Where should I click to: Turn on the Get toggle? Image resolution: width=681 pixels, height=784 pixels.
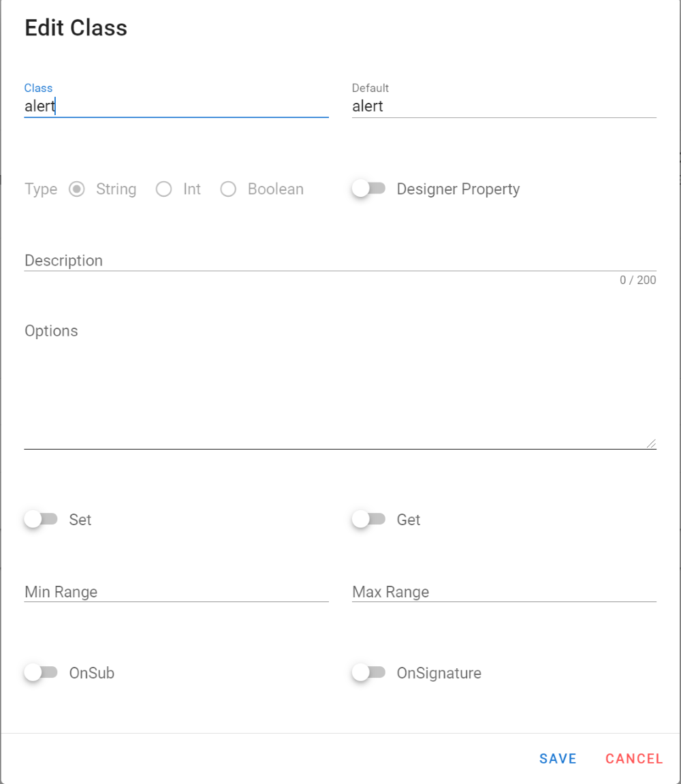(368, 520)
